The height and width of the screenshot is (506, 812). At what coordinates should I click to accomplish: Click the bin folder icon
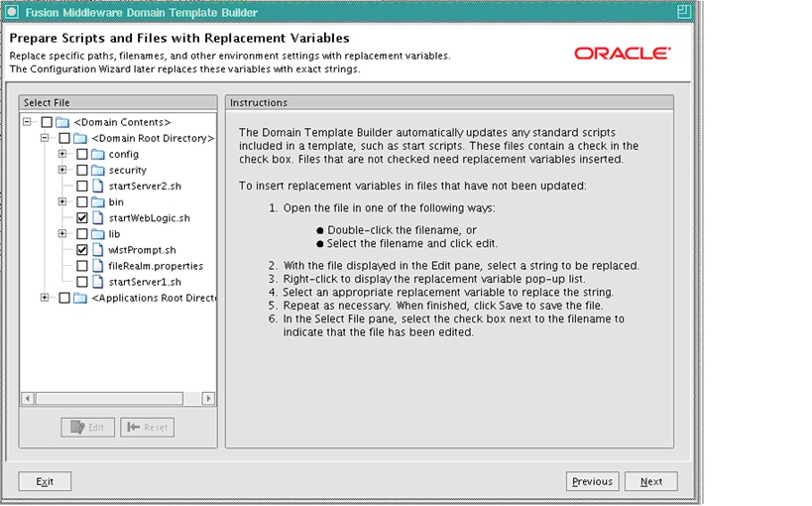(98, 202)
